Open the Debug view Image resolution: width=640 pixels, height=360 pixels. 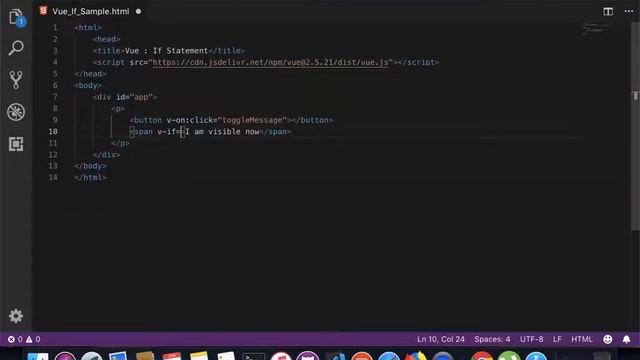16,112
